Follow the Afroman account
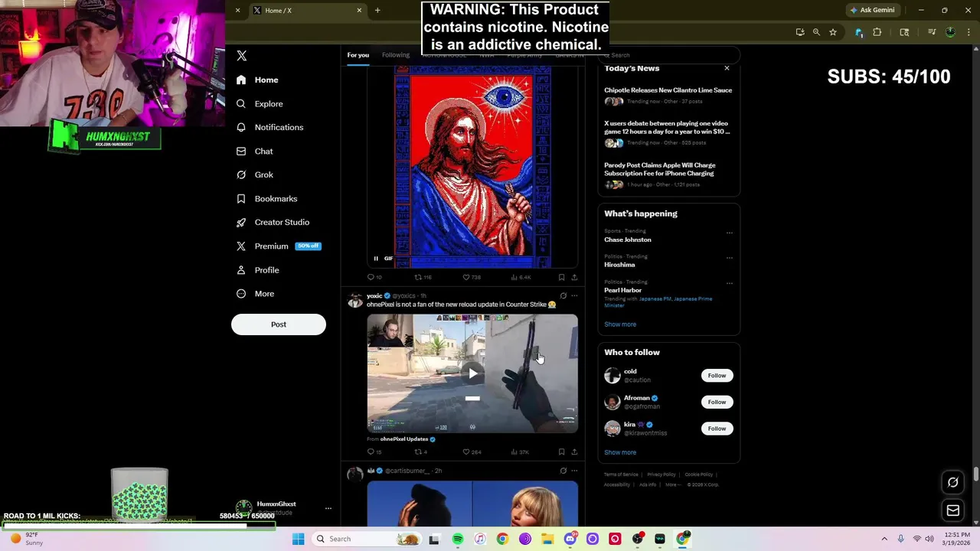Image resolution: width=980 pixels, height=551 pixels. click(x=717, y=402)
